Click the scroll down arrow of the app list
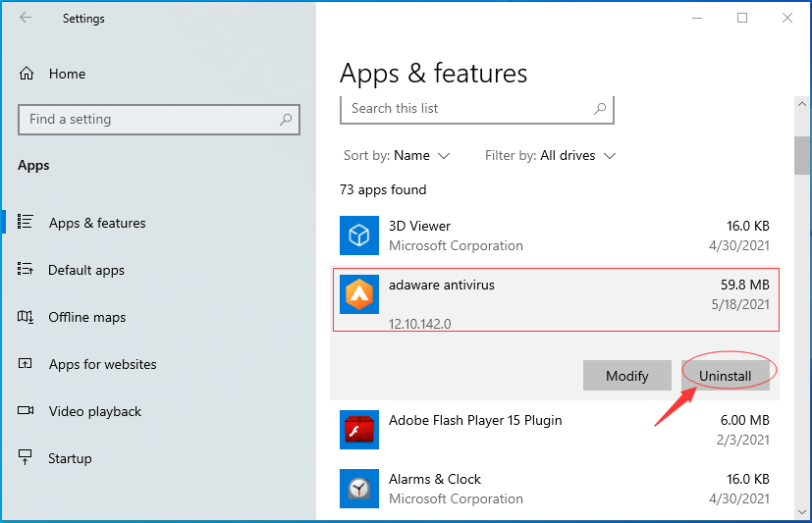The width and height of the screenshot is (812, 523). coord(802,512)
